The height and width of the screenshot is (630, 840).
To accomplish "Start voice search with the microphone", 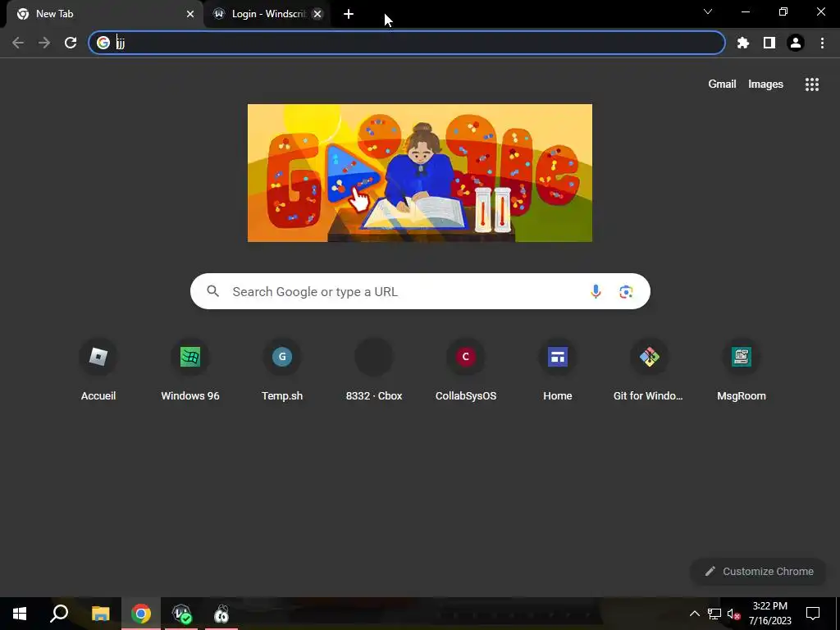I will (596, 291).
